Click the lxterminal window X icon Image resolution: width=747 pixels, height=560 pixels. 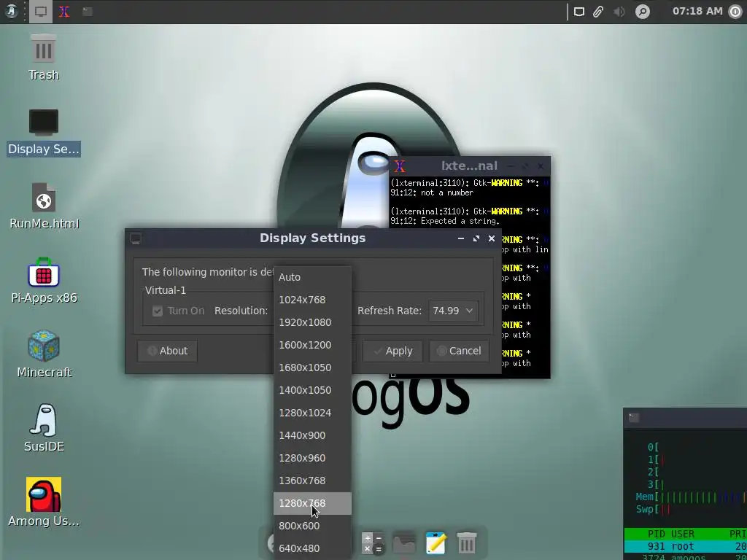[399, 166]
